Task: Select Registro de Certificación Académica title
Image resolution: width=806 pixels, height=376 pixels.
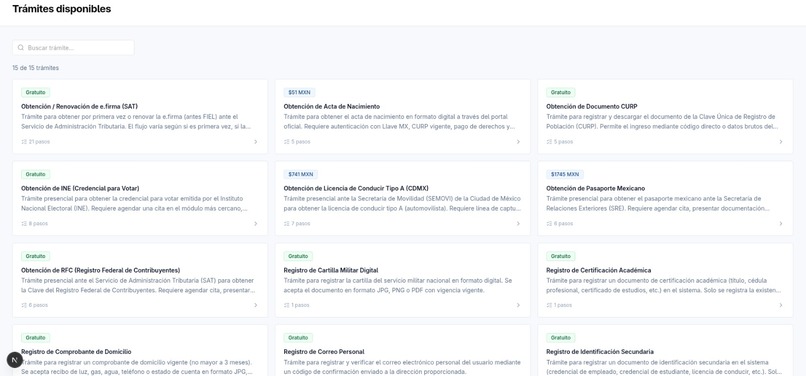Action: coord(598,270)
